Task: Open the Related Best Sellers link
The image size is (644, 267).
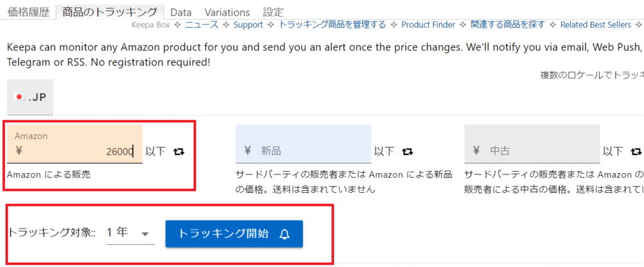Action: 596,25
